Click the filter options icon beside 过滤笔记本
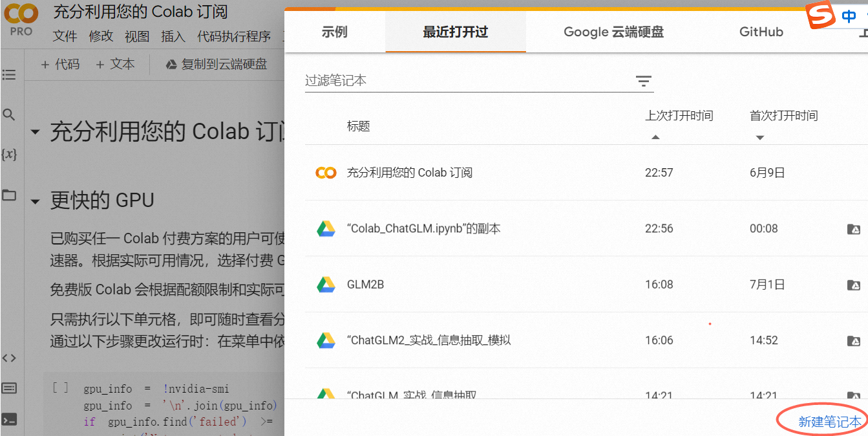 coord(643,81)
